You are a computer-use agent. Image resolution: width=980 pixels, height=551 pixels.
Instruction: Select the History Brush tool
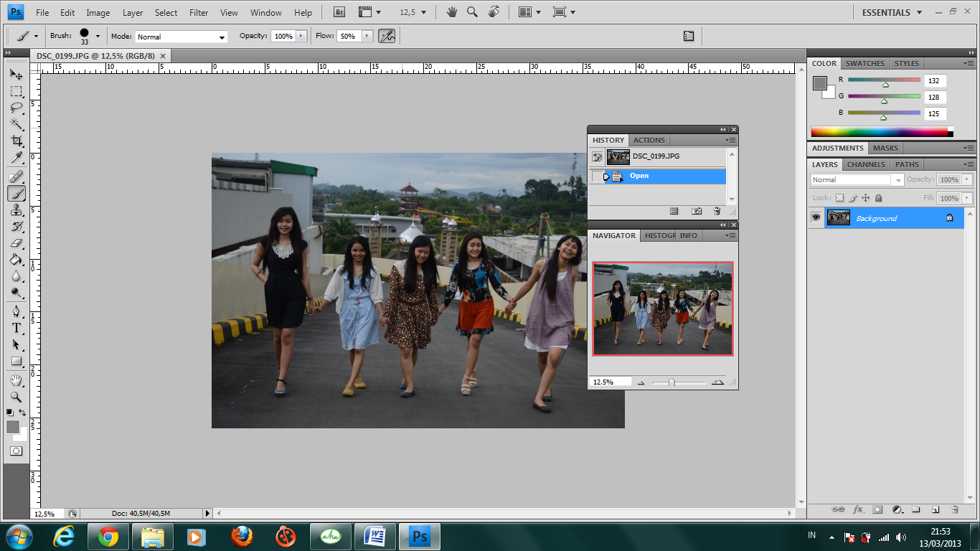pos(16,227)
